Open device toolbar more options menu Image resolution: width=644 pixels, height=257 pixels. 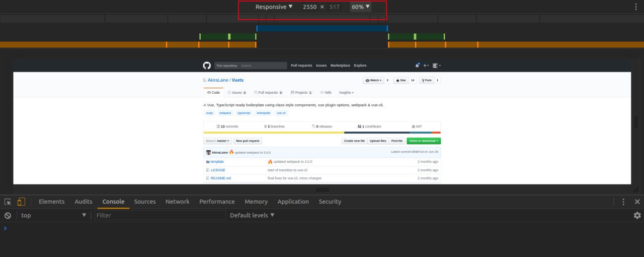coord(637,7)
